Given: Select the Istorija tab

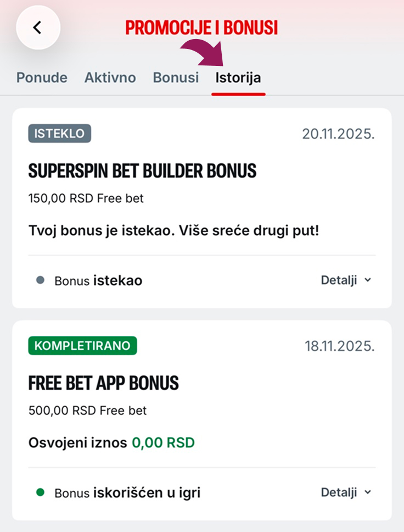Looking at the screenshot, I should (x=238, y=77).
